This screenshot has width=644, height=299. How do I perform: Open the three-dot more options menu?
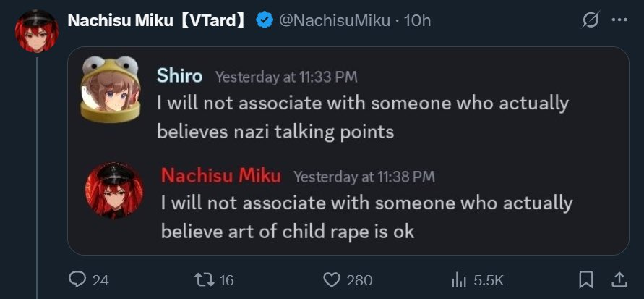619,20
